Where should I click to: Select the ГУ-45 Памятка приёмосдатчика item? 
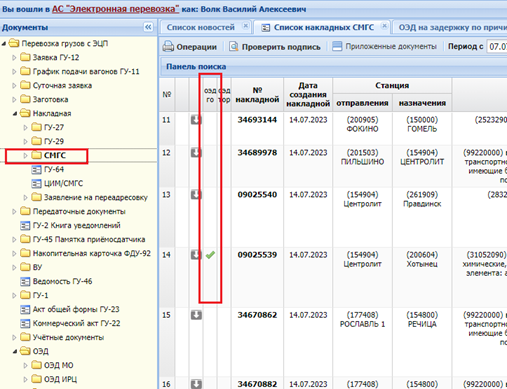(89, 239)
